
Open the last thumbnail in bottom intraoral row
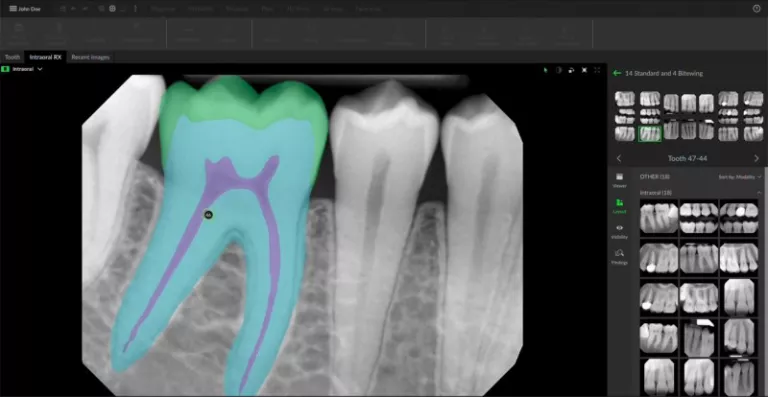coord(739,377)
